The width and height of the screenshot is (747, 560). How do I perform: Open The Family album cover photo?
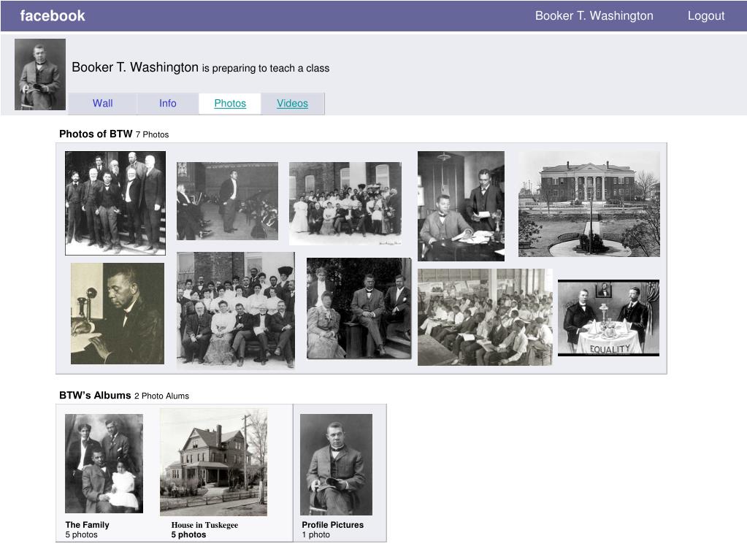click(104, 464)
